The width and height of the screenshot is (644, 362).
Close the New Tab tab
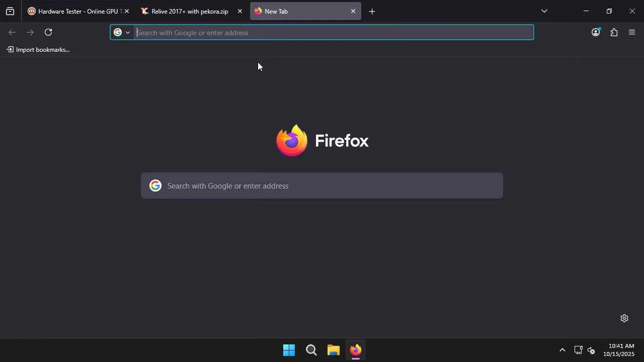tap(353, 11)
